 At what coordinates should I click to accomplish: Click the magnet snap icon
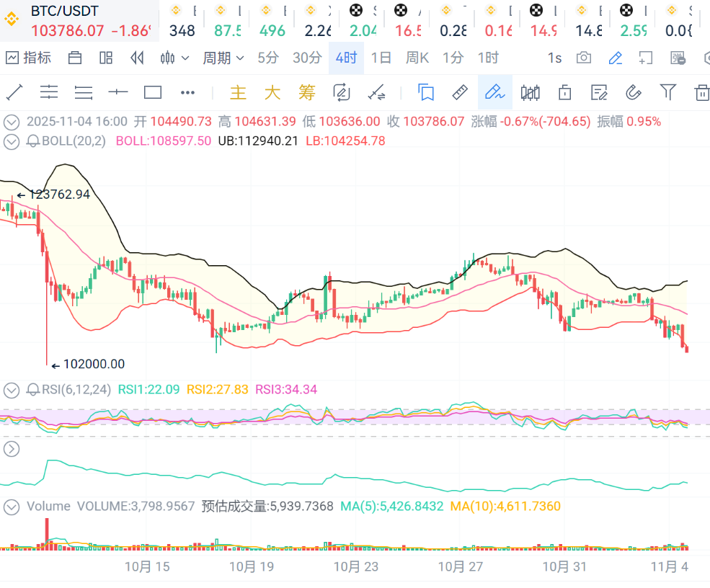point(634,92)
